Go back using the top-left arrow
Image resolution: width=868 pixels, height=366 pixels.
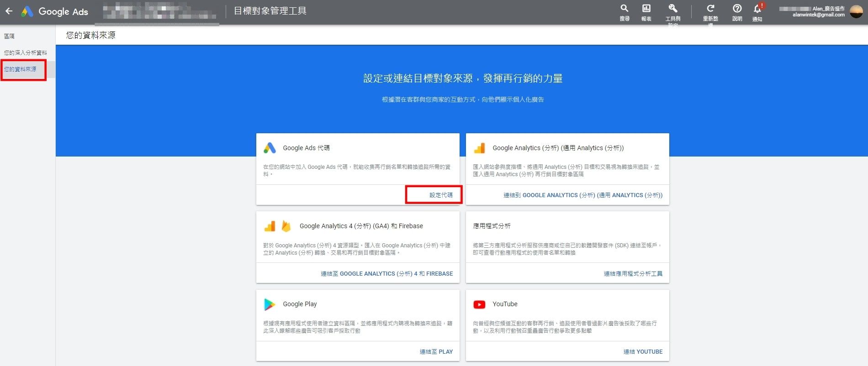[x=9, y=11]
